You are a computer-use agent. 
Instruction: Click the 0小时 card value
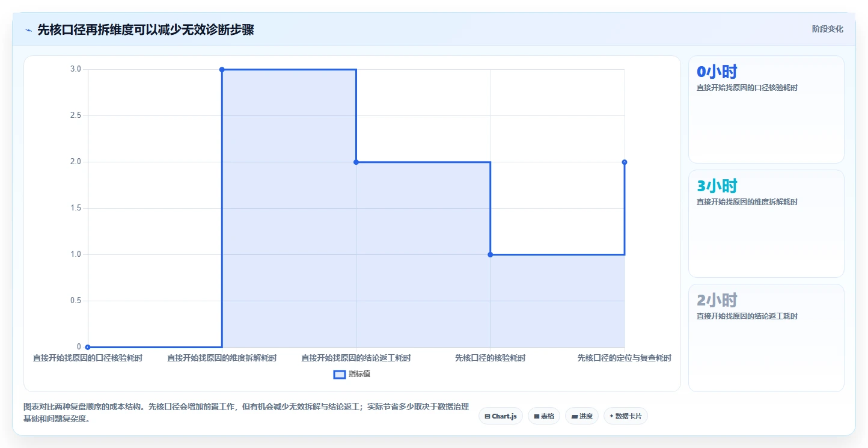(x=717, y=72)
